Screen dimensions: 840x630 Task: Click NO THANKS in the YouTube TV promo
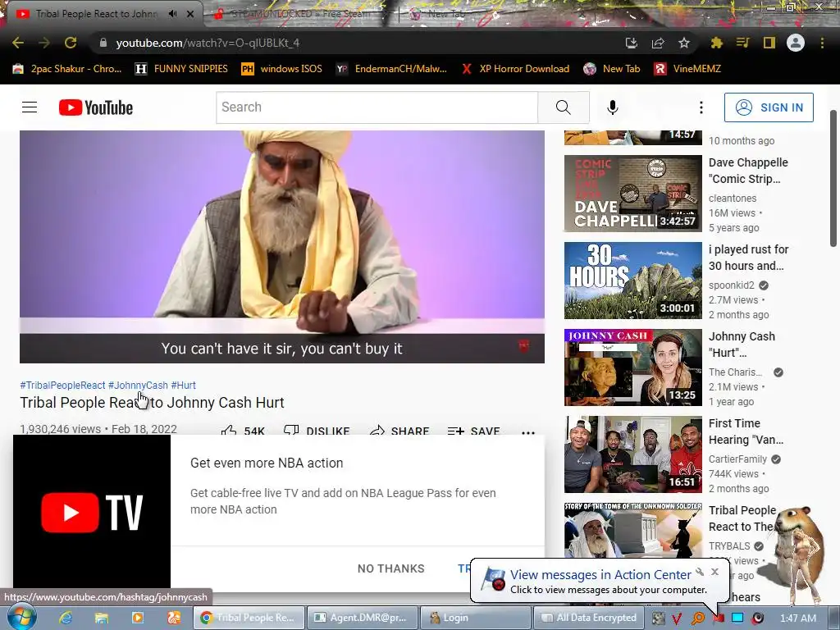(x=390, y=568)
